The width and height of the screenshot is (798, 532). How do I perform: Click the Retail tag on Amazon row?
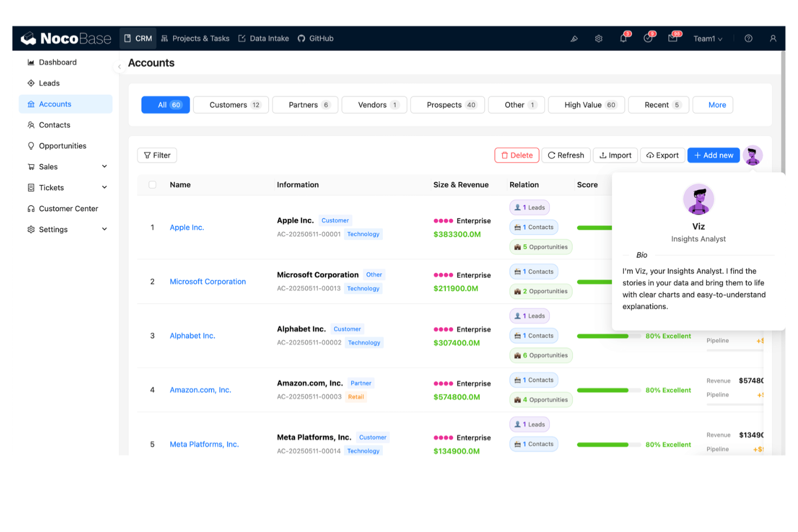356,397
